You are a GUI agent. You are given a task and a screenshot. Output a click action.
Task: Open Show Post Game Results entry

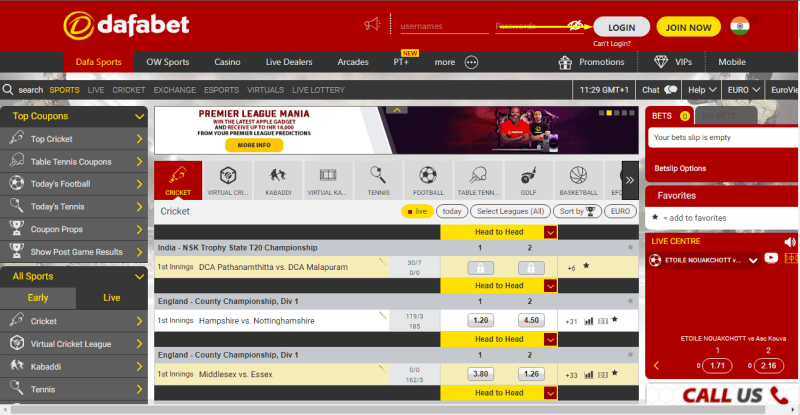[x=74, y=252]
